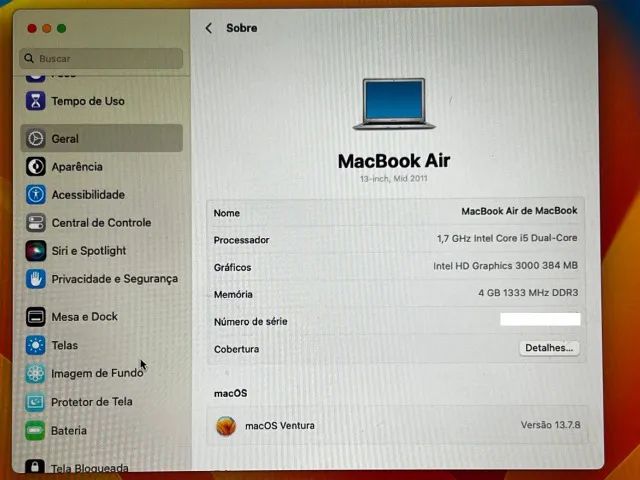Close the window with red button
Screen dimensions: 640x480
click(x=32, y=28)
